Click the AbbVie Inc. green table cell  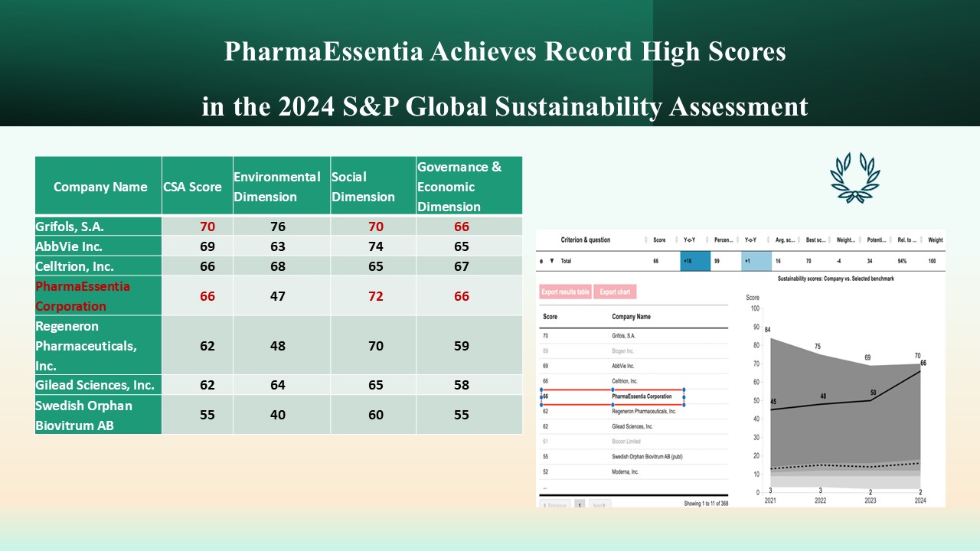[x=99, y=246]
